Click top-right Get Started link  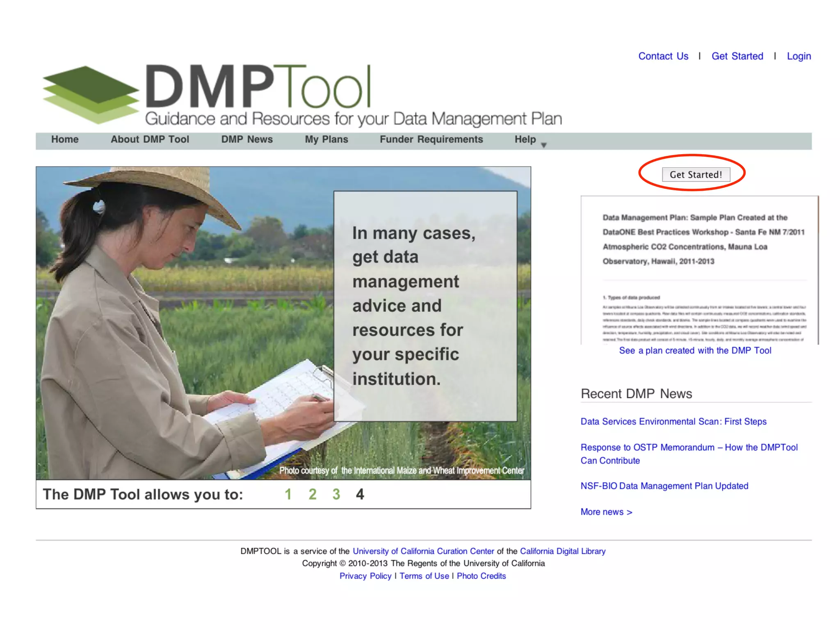pyautogui.click(x=737, y=56)
